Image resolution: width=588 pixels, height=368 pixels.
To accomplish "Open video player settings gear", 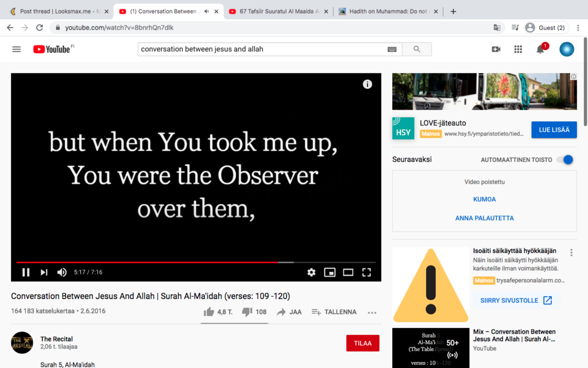I will [311, 272].
